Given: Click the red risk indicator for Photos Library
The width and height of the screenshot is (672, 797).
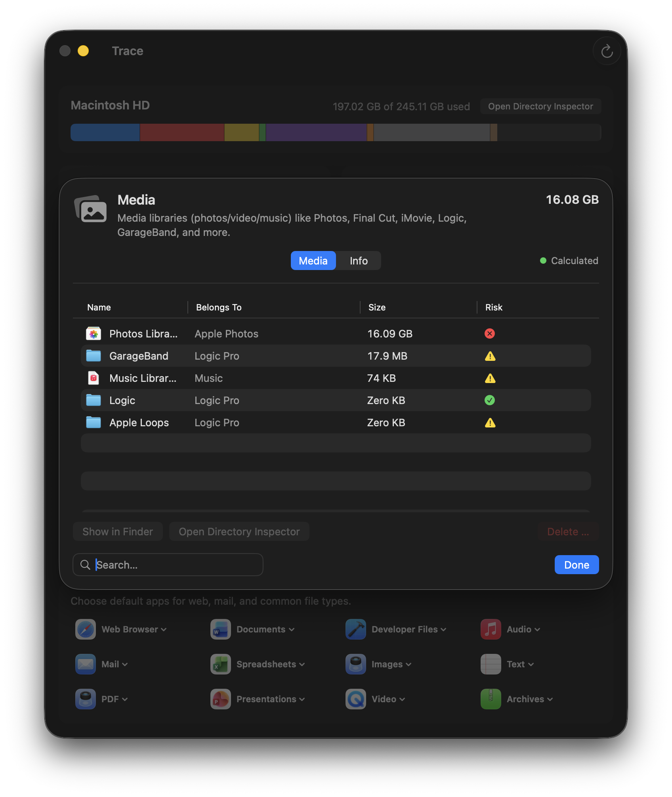Looking at the screenshot, I should pos(490,333).
